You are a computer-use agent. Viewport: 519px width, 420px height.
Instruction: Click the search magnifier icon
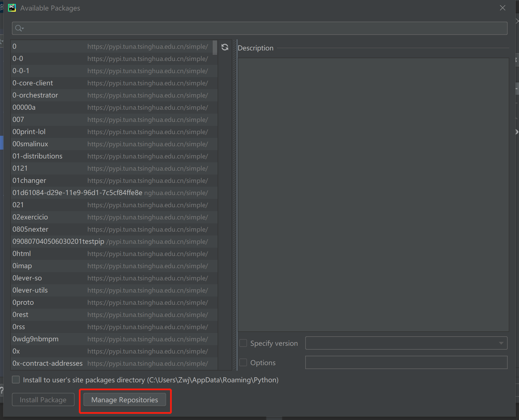point(19,28)
